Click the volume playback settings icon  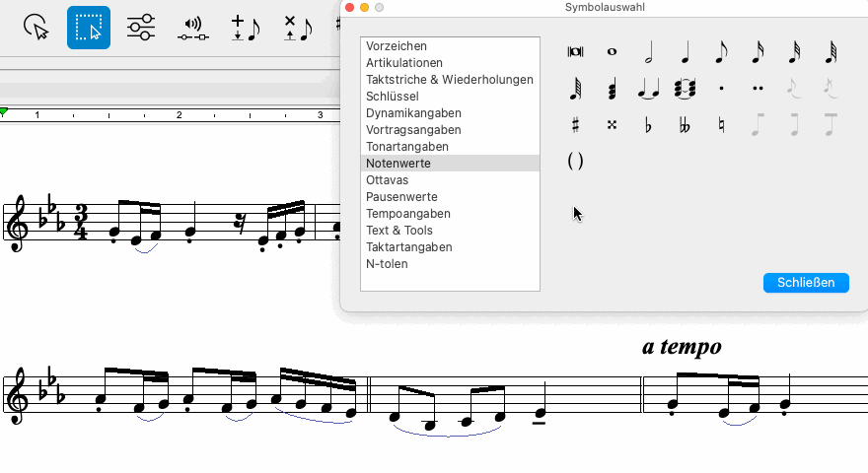[x=193, y=27]
